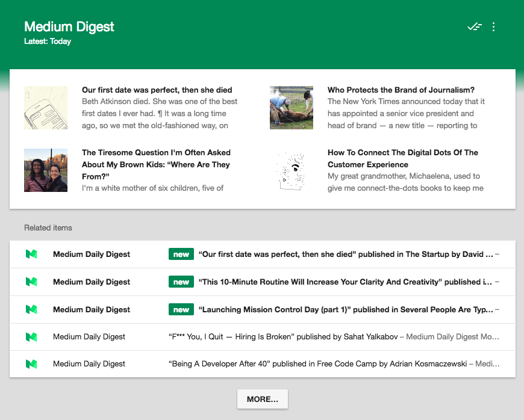Click the new badge on Mission Control row
Image resolution: width=524 pixels, height=420 pixels.
tap(181, 309)
